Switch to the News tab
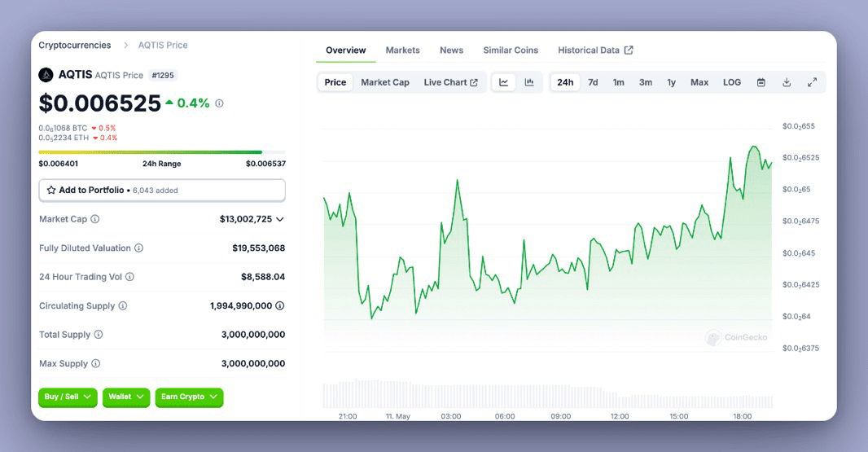Viewport: 868px width, 452px height. pos(452,50)
